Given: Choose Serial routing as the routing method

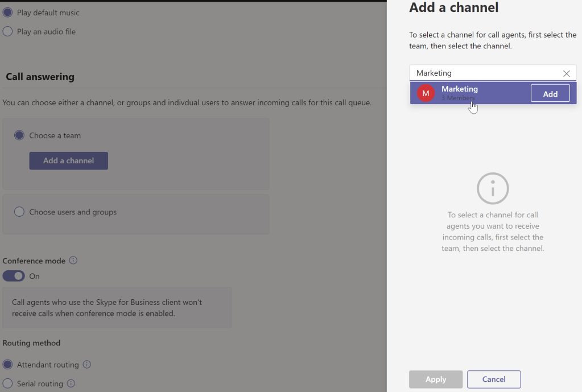Looking at the screenshot, I should tap(8, 383).
